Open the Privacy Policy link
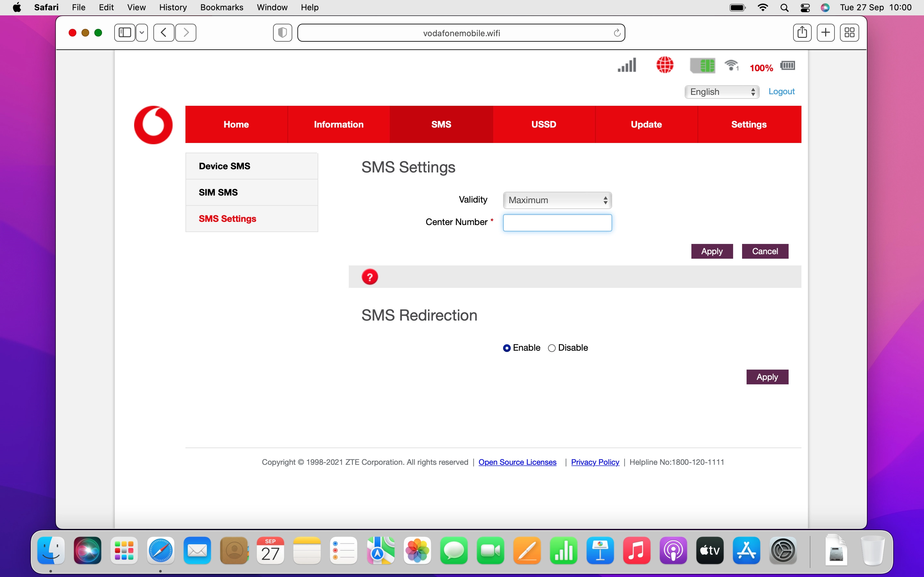The width and height of the screenshot is (924, 577). click(595, 462)
